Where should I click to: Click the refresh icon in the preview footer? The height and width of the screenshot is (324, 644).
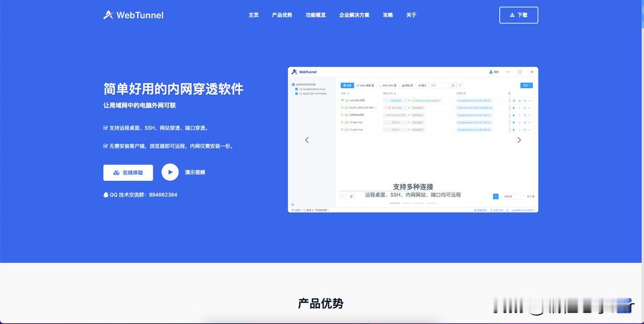351,197
